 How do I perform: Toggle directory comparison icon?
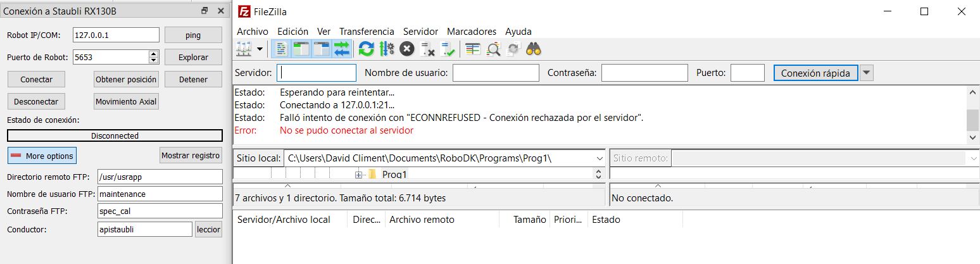(493, 49)
